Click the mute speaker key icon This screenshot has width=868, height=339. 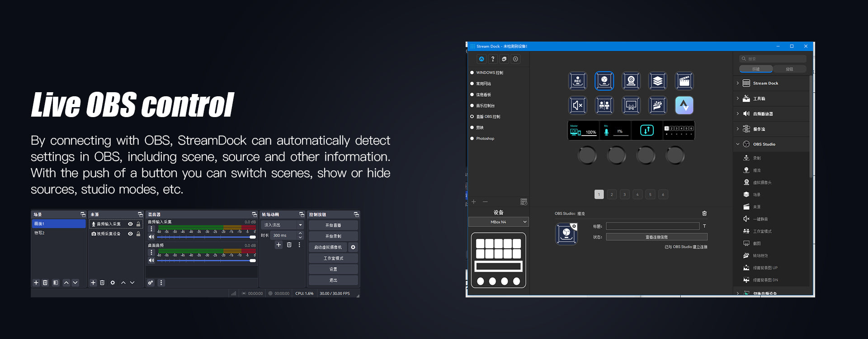point(577,106)
